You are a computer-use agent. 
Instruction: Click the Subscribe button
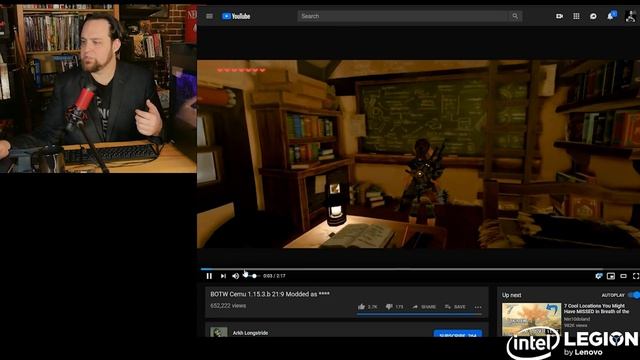click(458, 333)
